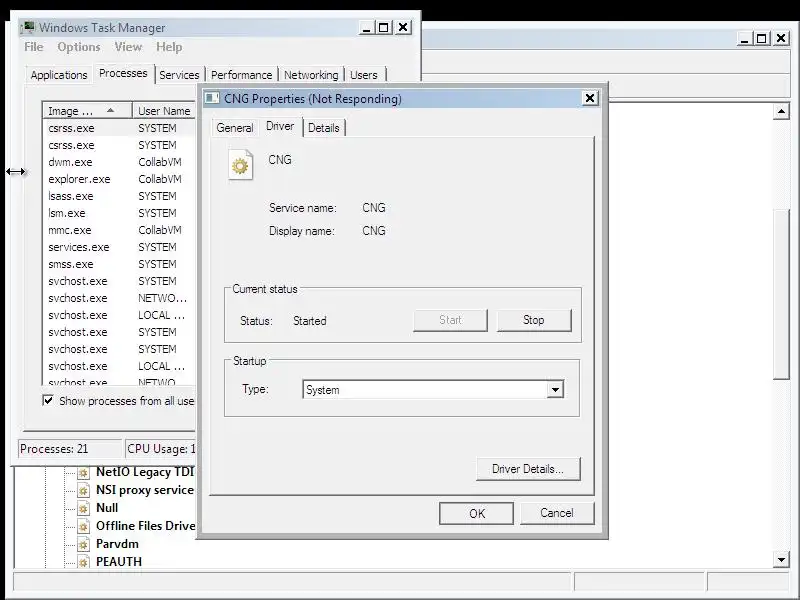Switch to the Applications tab
Screen dimensions: 800x600
coord(59,75)
